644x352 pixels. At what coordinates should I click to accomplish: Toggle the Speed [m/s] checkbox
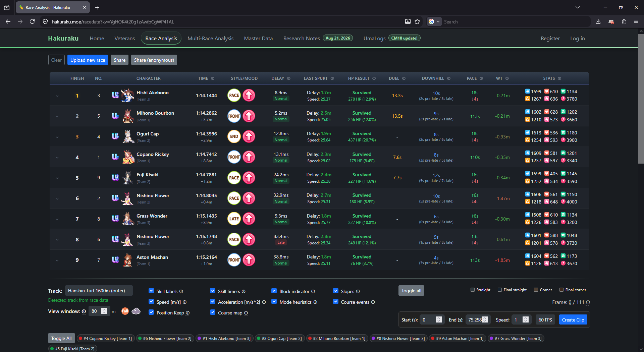[151, 302]
